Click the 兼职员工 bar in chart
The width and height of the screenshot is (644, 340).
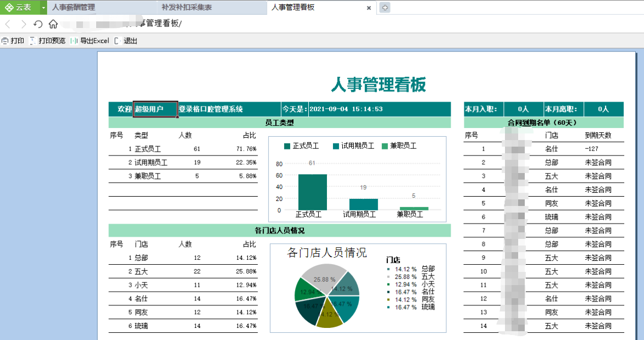(414, 209)
